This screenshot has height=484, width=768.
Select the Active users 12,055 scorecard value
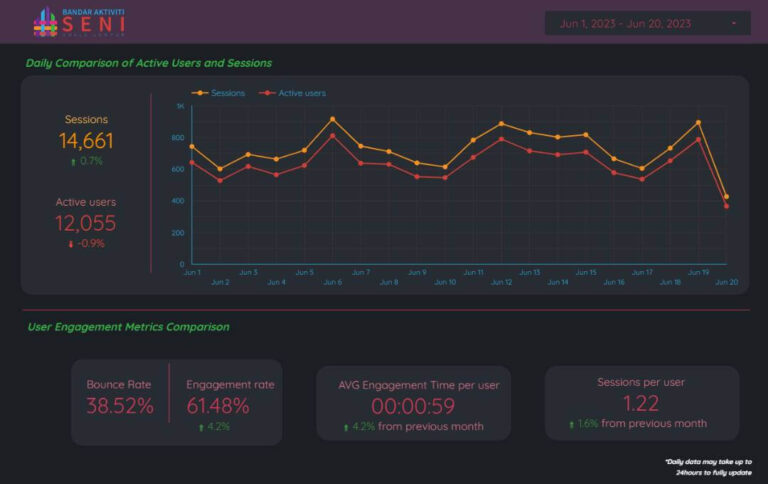click(x=86, y=223)
